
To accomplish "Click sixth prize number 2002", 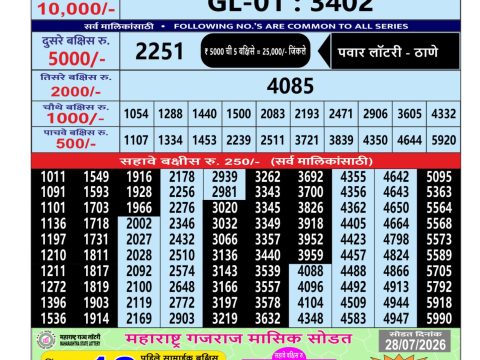I will coord(139,224).
